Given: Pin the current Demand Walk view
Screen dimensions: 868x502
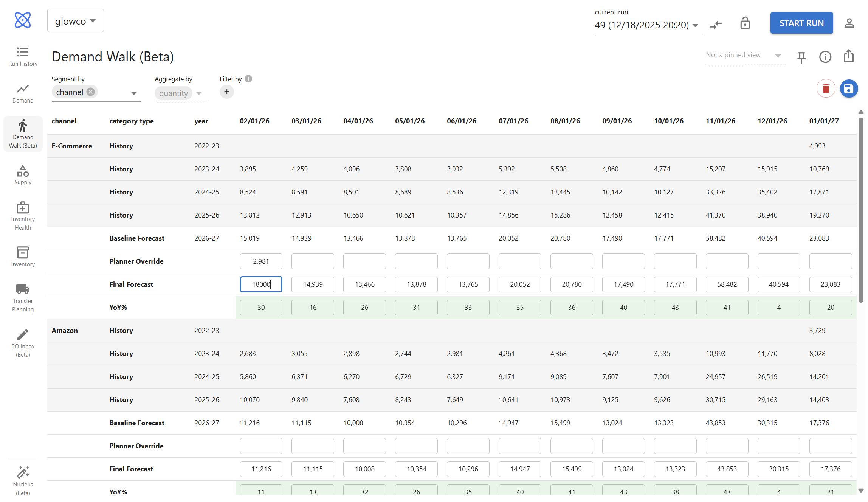Looking at the screenshot, I should (x=801, y=57).
